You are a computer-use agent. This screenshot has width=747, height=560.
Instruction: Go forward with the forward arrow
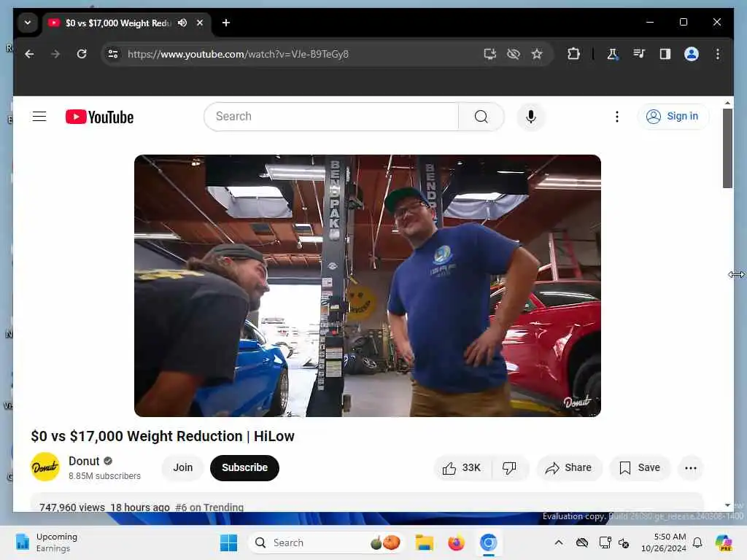tap(55, 54)
